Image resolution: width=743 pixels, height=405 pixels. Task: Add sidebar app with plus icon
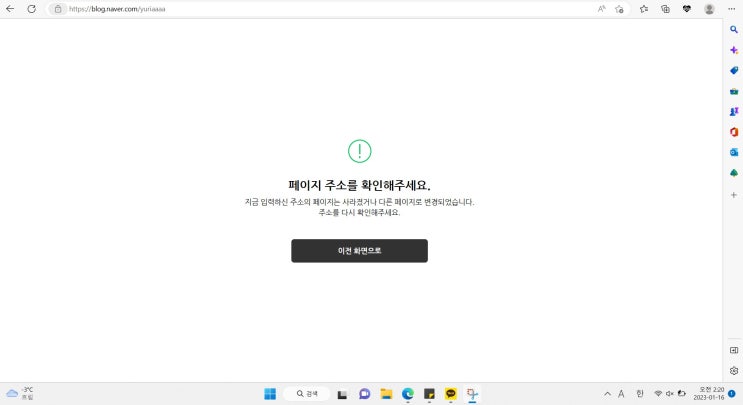point(734,195)
